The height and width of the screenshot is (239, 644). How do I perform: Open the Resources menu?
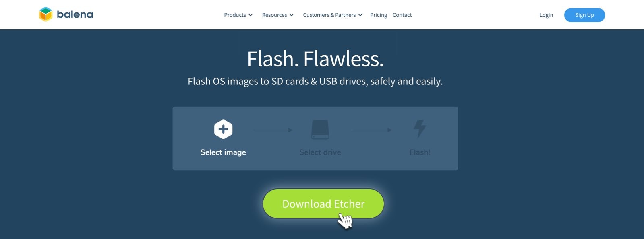(x=278, y=15)
